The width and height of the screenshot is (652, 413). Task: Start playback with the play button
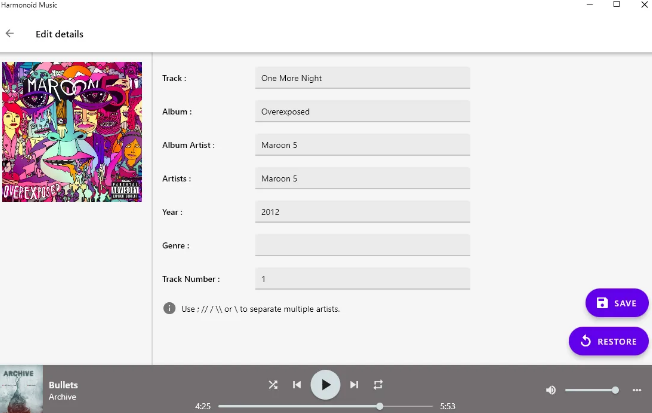[325, 385]
